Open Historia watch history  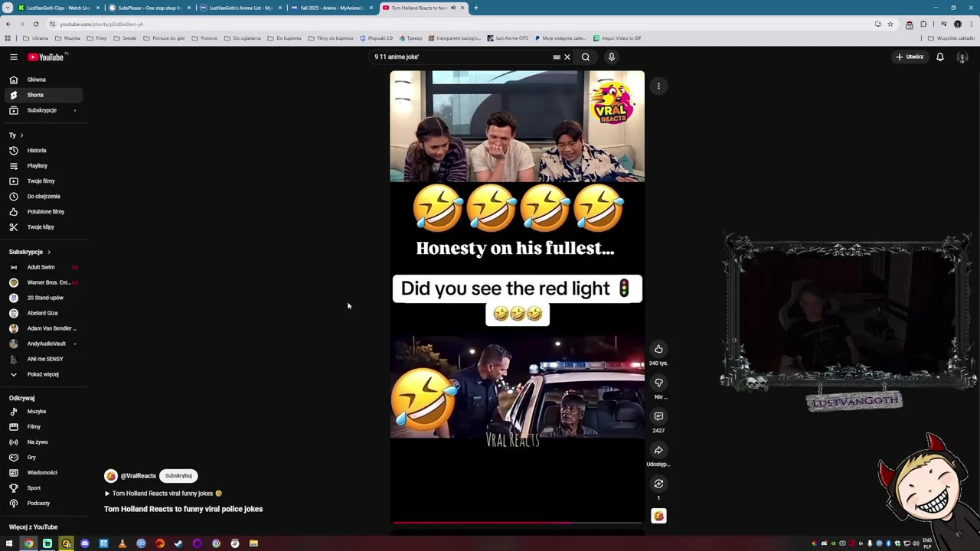(44, 150)
